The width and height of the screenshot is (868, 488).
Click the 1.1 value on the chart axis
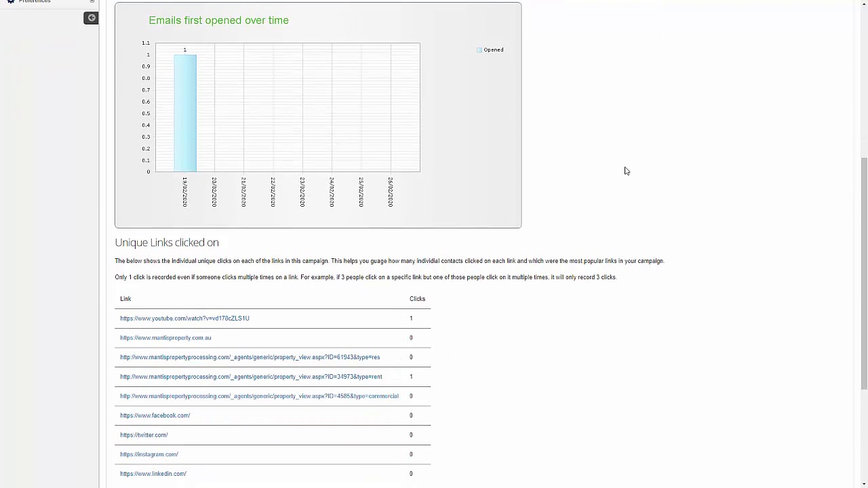(146, 43)
